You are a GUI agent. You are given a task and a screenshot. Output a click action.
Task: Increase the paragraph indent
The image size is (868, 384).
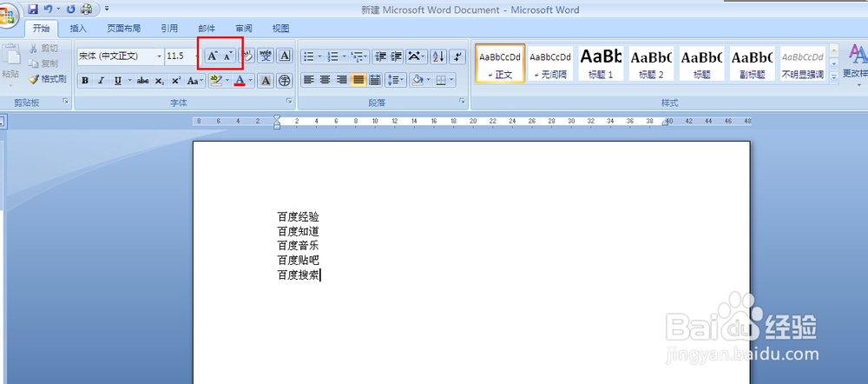point(397,56)
